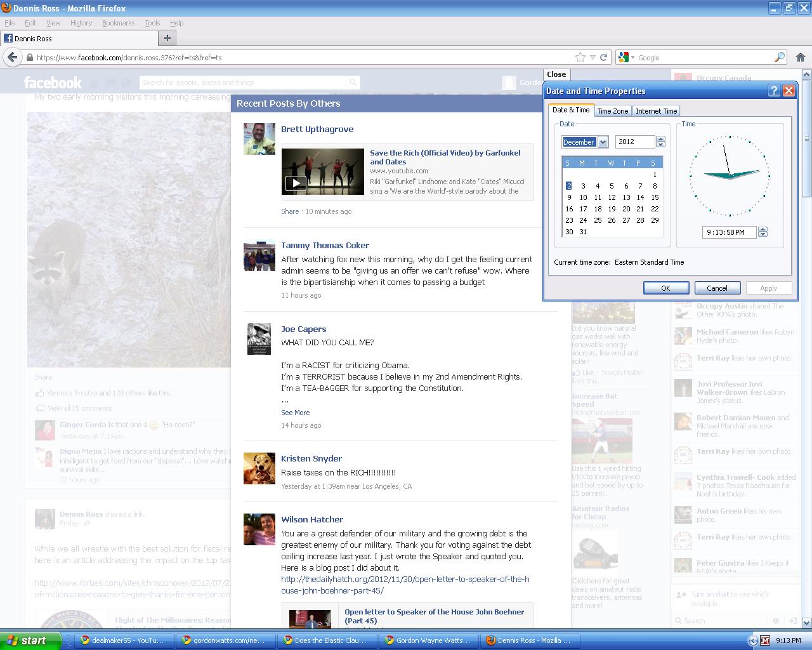Play the Save the Rich video thumbnail

pyautogui.click(x=323, y=172)
